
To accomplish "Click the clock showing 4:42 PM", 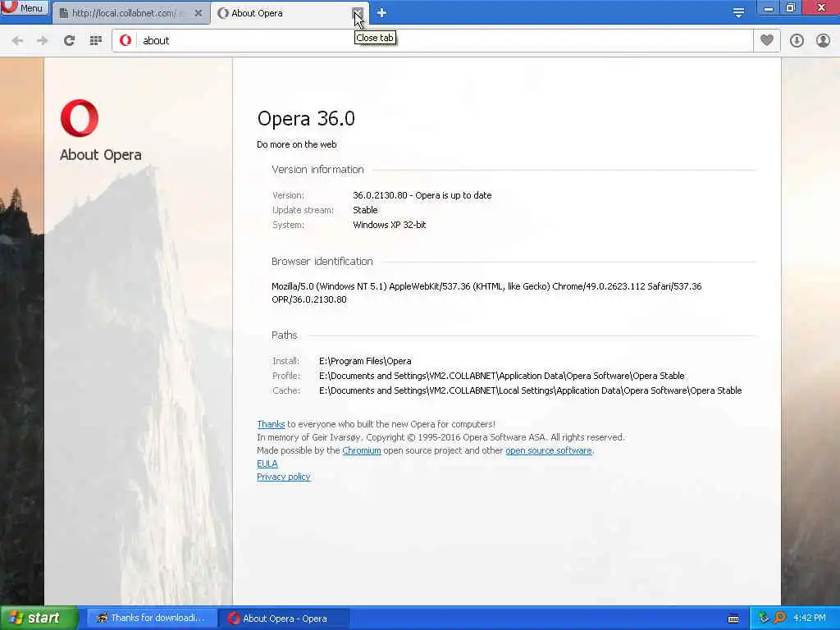I will pyautogui.click(x=810, y=619).
